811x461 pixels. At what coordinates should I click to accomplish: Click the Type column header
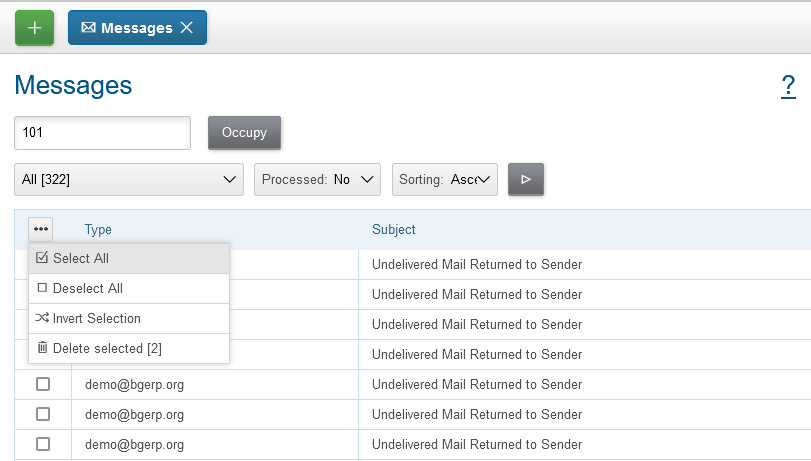(98, 229)
